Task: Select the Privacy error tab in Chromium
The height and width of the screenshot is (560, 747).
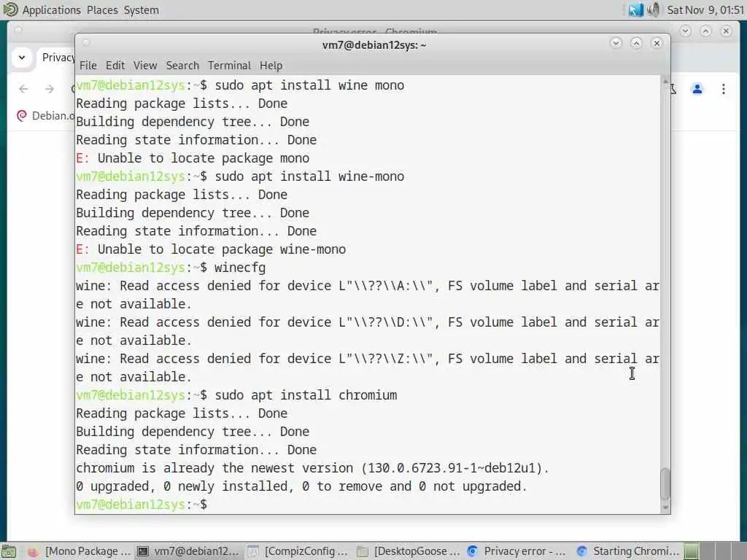Action: coord(57,58)
